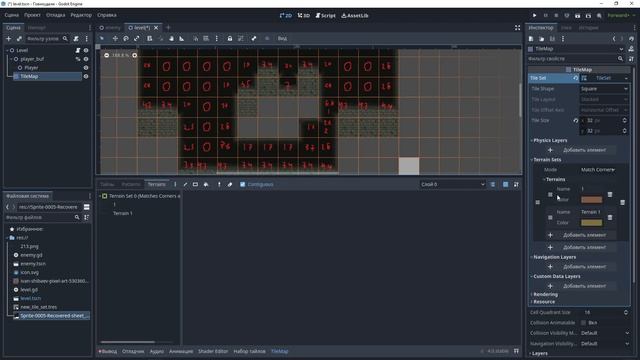Open the Набор тайлов bottom panel
Image resolution: width=640 pixels, height=360 pixels.
(249, 351)
